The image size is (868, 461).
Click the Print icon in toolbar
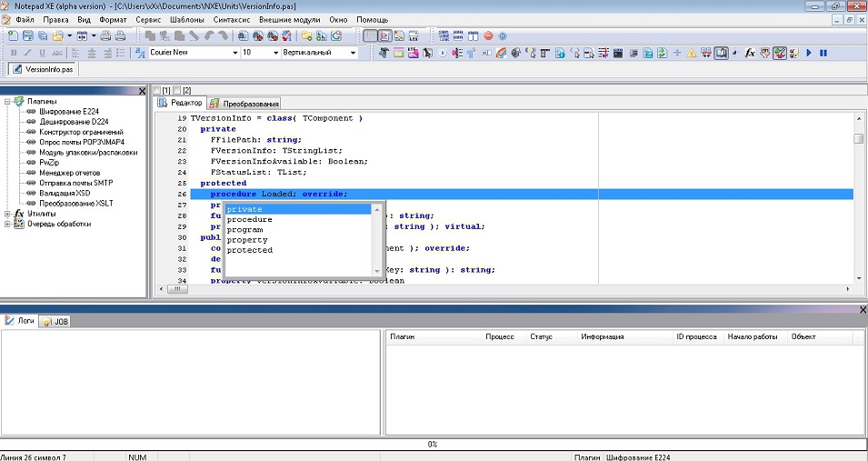click(106, 36)
